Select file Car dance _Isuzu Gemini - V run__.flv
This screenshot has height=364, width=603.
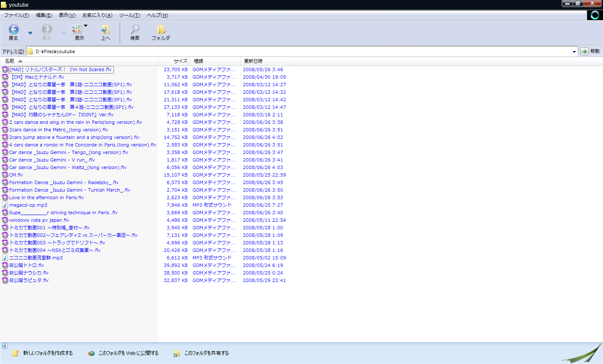pos(52,160)
